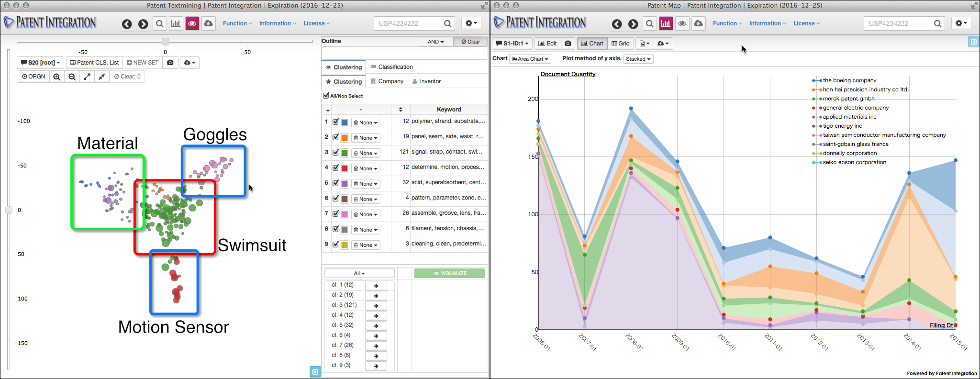Uncheck cluster 6 pattern, parameter, zone row
This screenshot has width=980, height=379.
tap(336, 199)
